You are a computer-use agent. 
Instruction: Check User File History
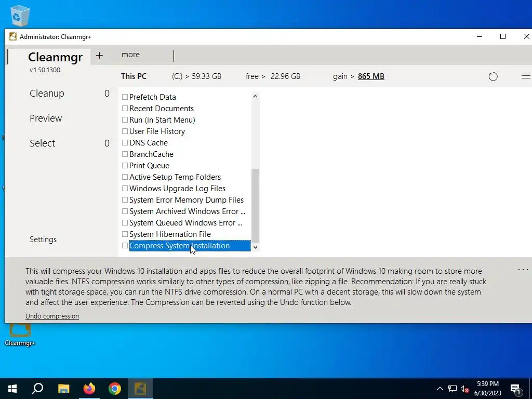125,131
